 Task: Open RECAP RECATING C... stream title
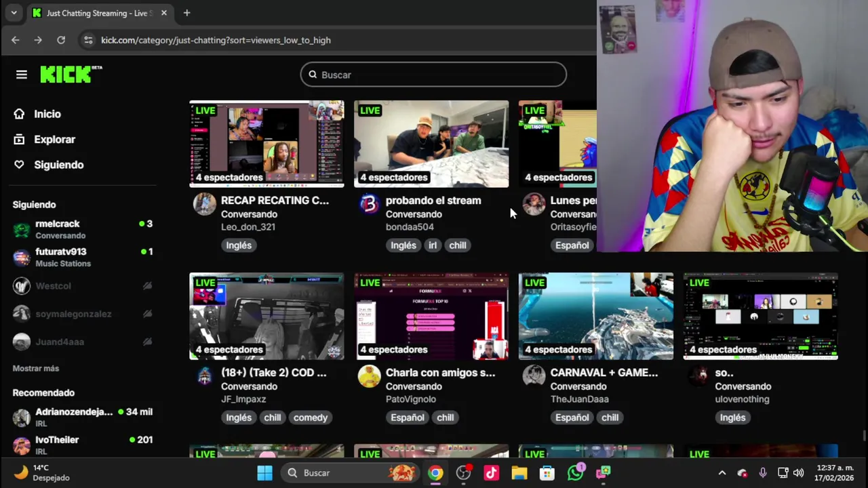275,201
